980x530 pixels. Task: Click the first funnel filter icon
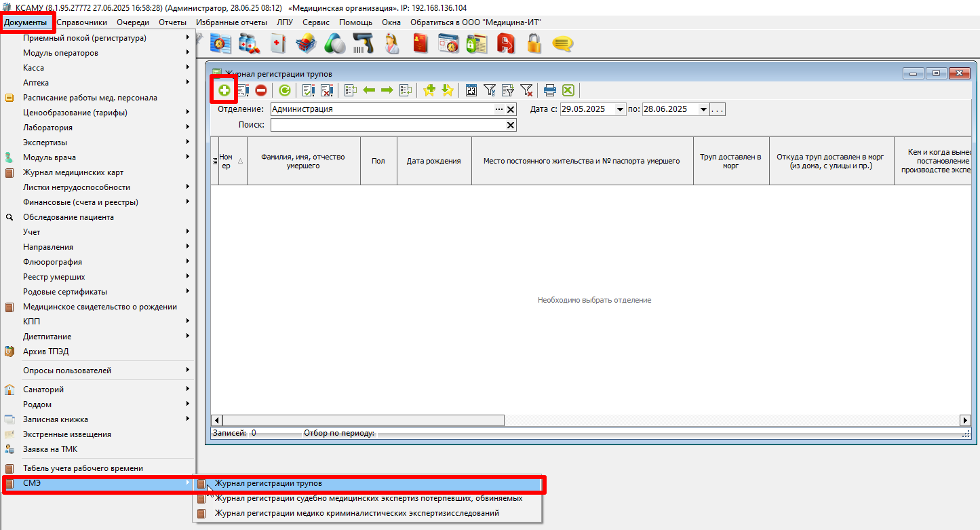[490, 90]
